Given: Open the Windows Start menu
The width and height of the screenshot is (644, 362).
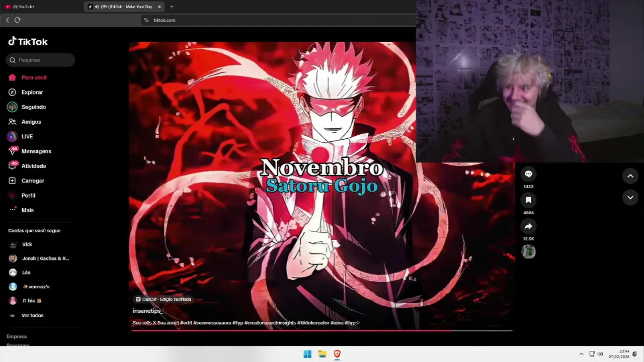Looking at the screenshot, I should (x=307, y=354).
